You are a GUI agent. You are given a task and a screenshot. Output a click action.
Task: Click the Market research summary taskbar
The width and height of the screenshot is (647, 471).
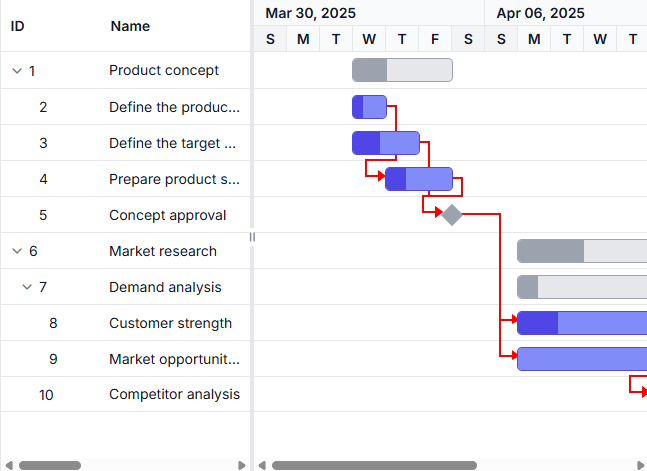point(580,251)
